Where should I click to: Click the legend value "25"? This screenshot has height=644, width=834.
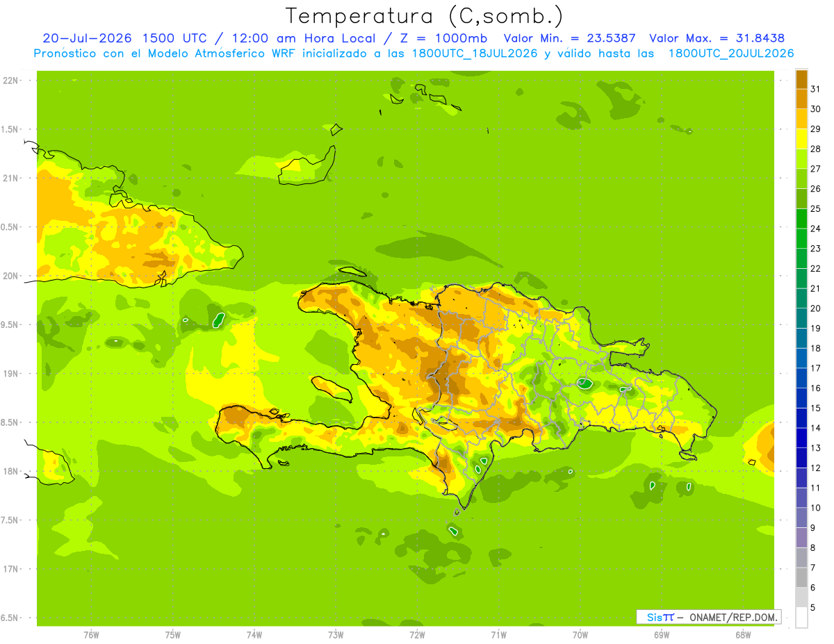[x=816, y=208]
